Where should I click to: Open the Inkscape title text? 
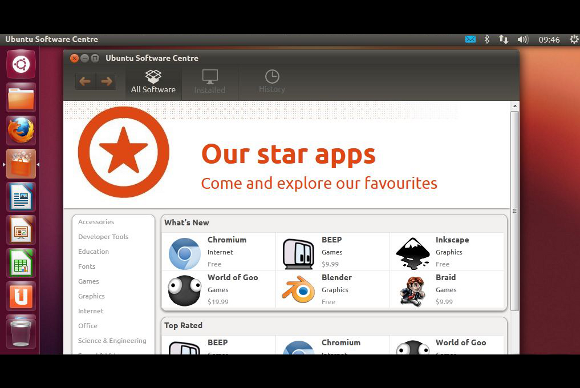[x=452, y=240]
